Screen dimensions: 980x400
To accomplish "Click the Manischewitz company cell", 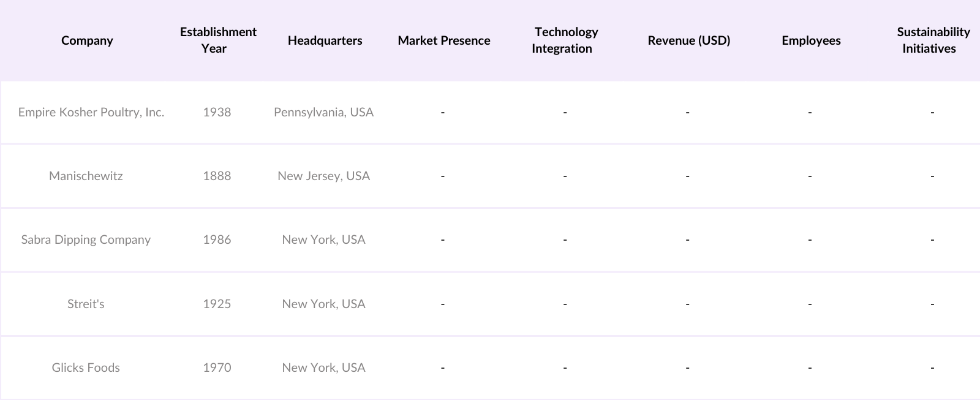I will 86,176.
